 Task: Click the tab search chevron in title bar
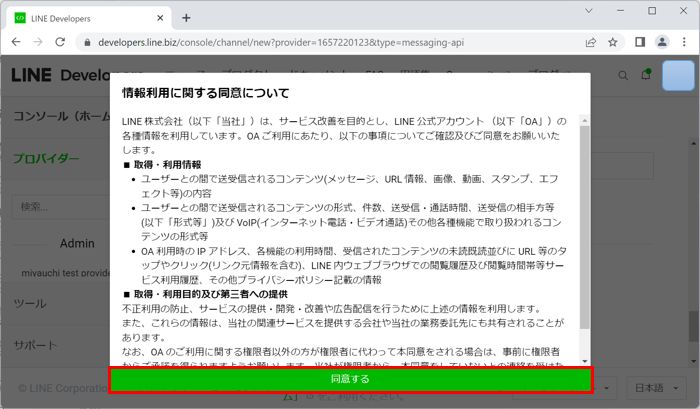[x=588, y=11]
